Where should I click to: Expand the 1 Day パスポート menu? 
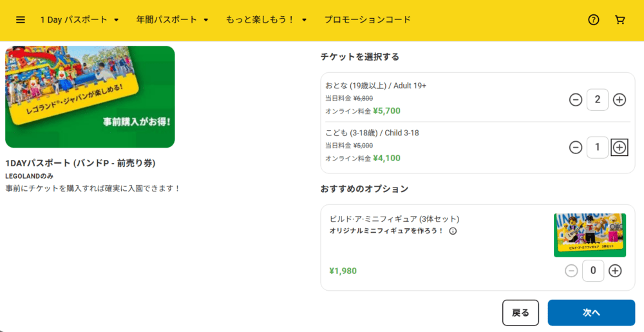(79, 20)
